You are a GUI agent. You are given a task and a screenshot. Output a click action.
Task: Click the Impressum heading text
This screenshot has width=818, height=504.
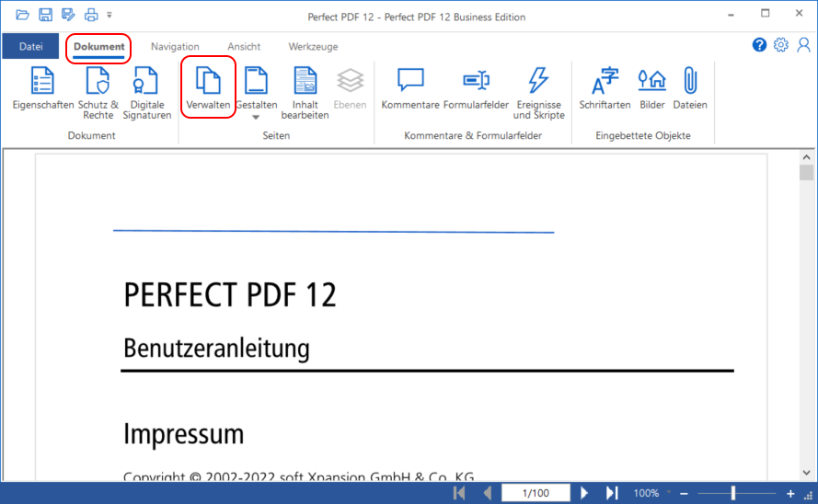(x=184, y=434)
